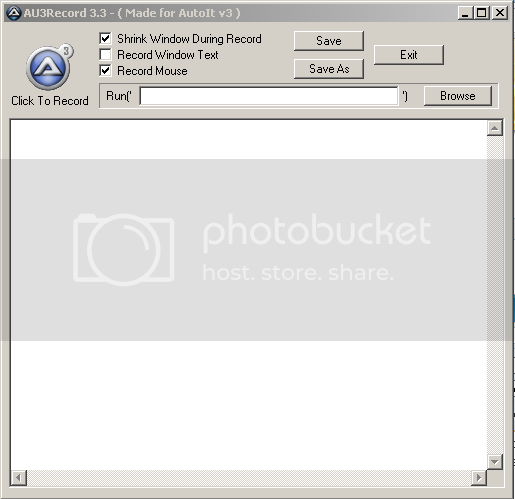Click the Save button
The width and height of the screenshot is (515, 499).
[329, 41]
